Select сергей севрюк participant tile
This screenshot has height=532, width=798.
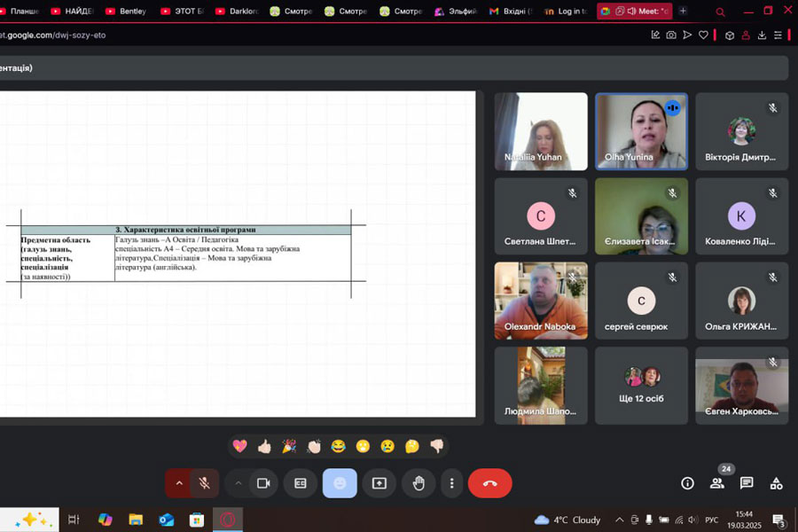(x=641, y=301)
